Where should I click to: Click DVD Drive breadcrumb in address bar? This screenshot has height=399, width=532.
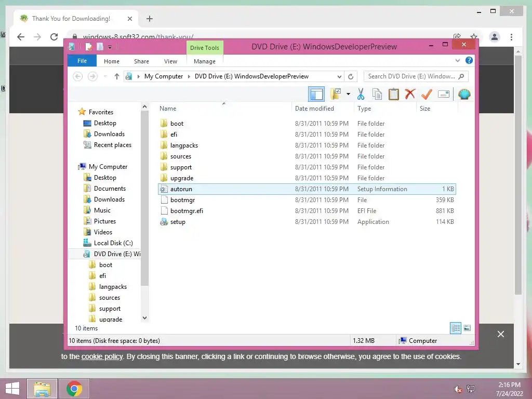(251, 76)
